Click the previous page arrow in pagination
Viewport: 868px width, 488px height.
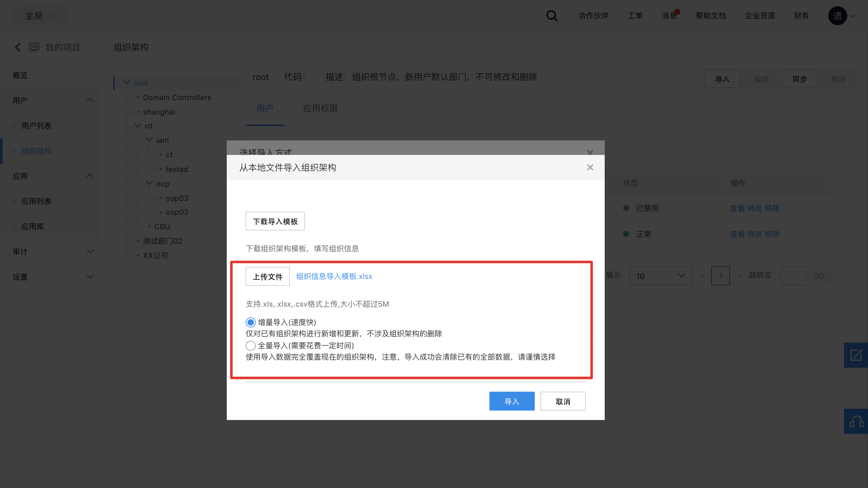click(702, 276)
